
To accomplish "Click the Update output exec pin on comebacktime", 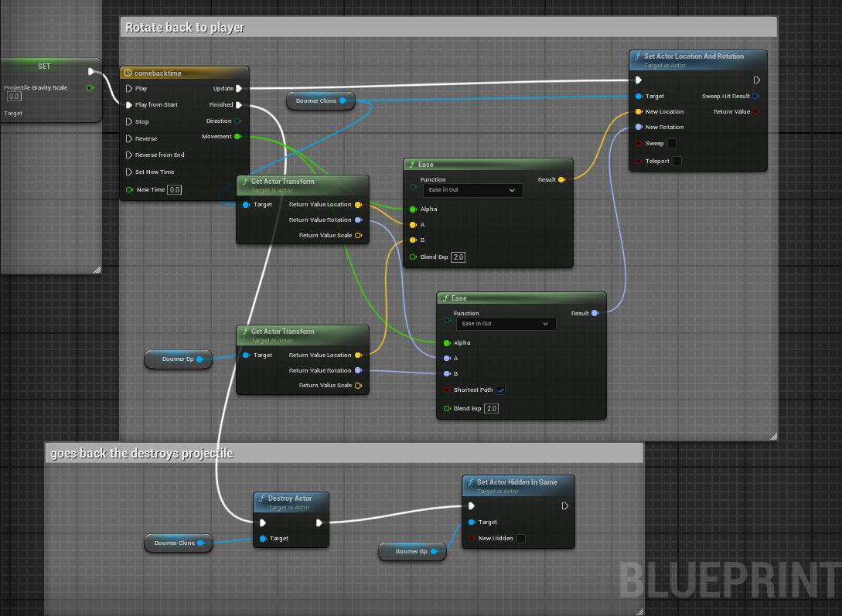I will [240, 89].
